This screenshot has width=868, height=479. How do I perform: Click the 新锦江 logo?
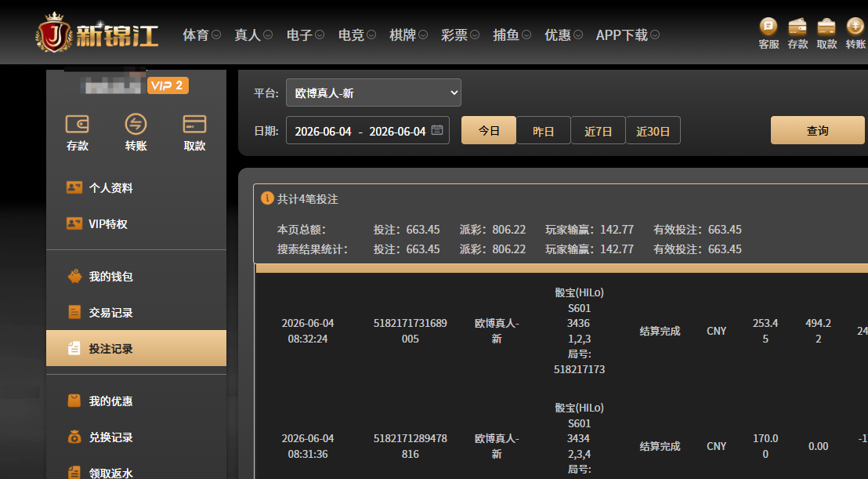coord(97,33)
